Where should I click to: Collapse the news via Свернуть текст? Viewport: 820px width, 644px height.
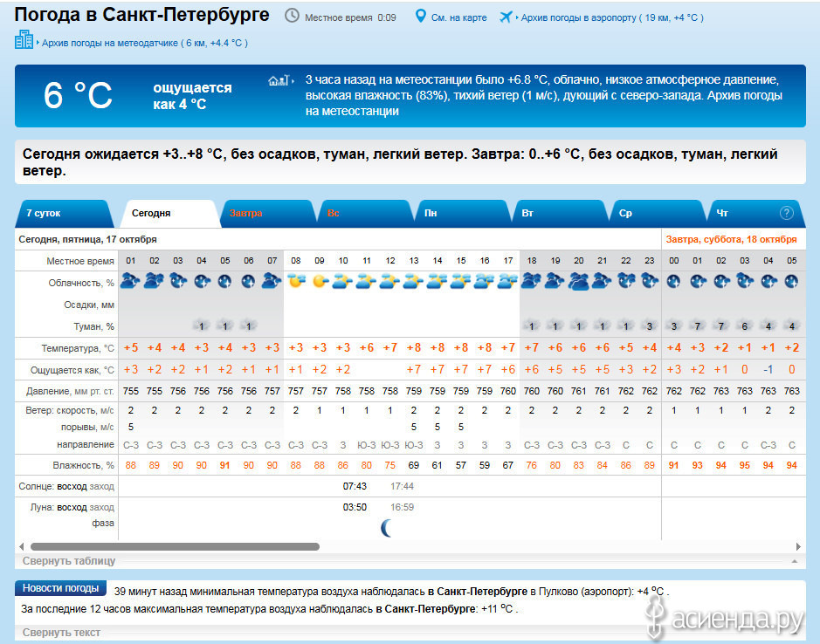[x=61, y=632]
